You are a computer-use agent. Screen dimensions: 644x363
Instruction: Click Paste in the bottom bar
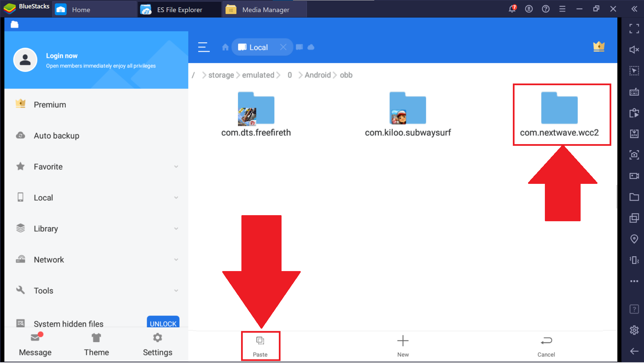pos(260,346)
